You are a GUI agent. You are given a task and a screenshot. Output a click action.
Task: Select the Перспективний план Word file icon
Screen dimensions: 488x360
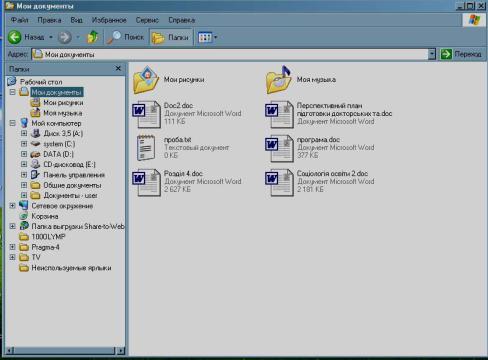pos(279,114)
